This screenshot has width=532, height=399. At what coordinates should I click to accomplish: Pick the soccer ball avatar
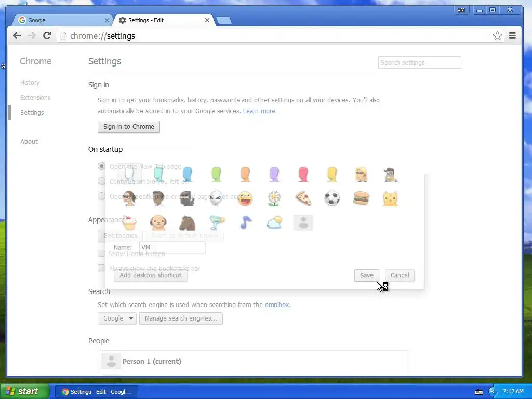(332, 198)
